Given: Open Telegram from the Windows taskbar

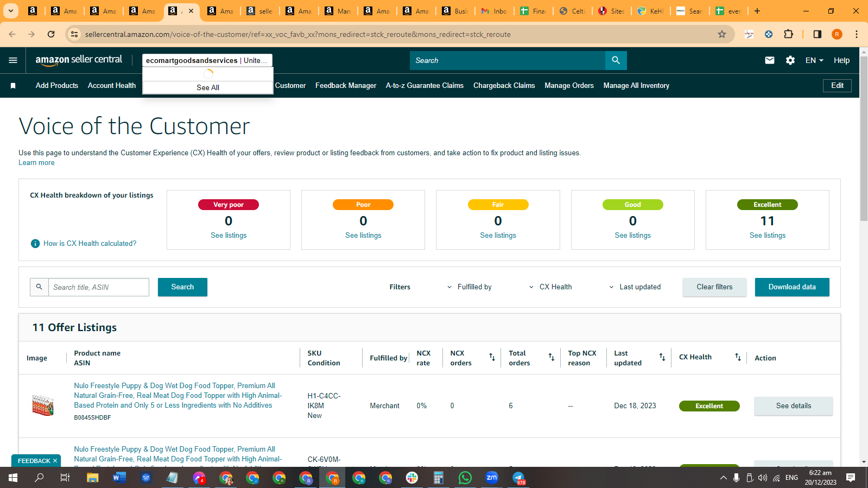Looking at the screenshot, I should 518,478.
